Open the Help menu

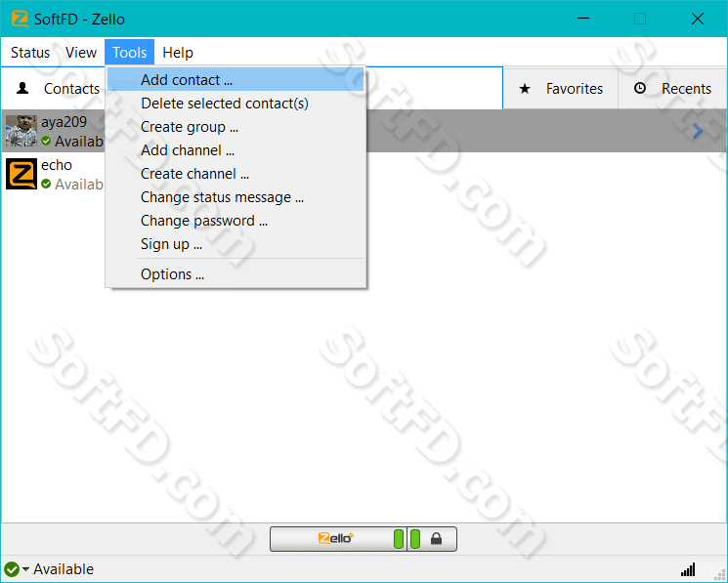[178, 53]
